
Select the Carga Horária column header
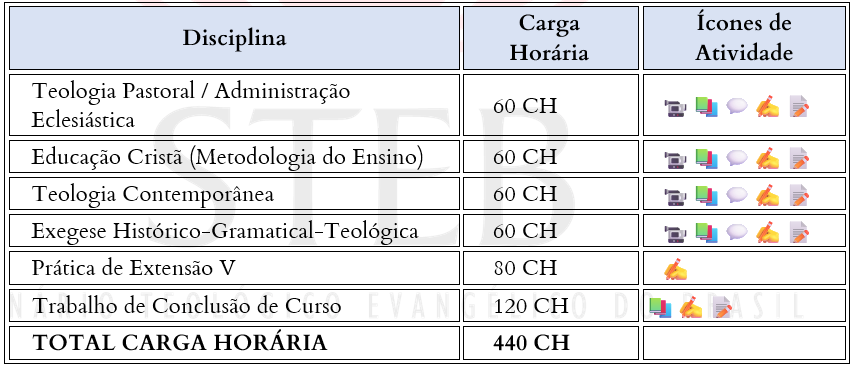[550, 38]
